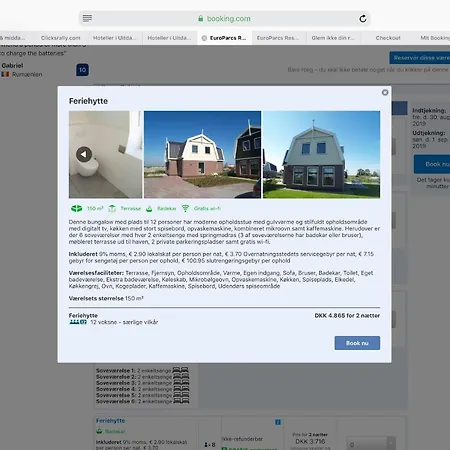Image resolution: width=450 pixels, height=450 pixels.
Task: Click the Gratis wi-fi icon
Action: [185, 209]
